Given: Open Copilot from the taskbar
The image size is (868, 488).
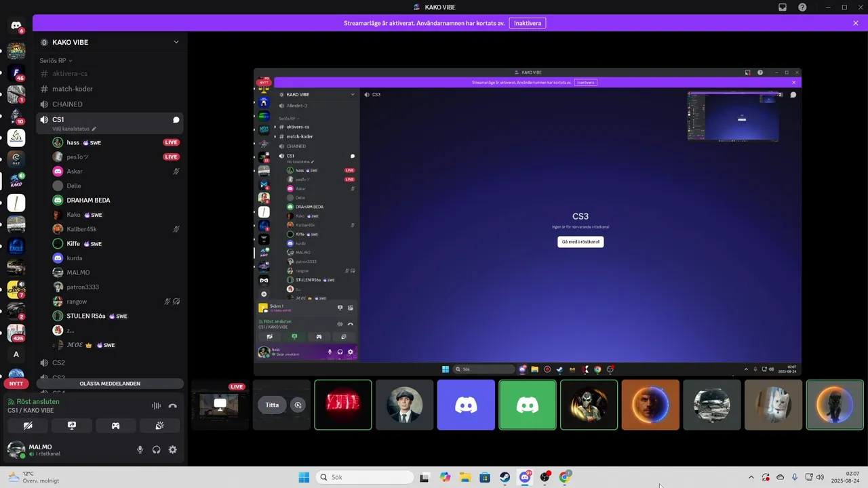Looking at the screenshot, I should (445, 477).
